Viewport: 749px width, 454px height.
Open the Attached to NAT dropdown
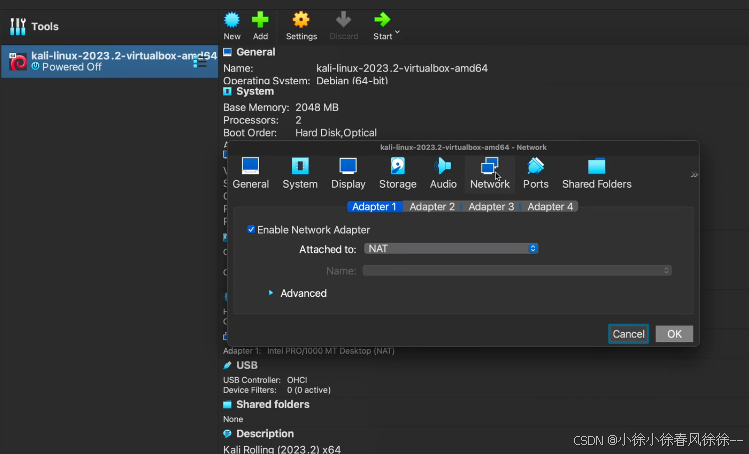pos(451,249)
